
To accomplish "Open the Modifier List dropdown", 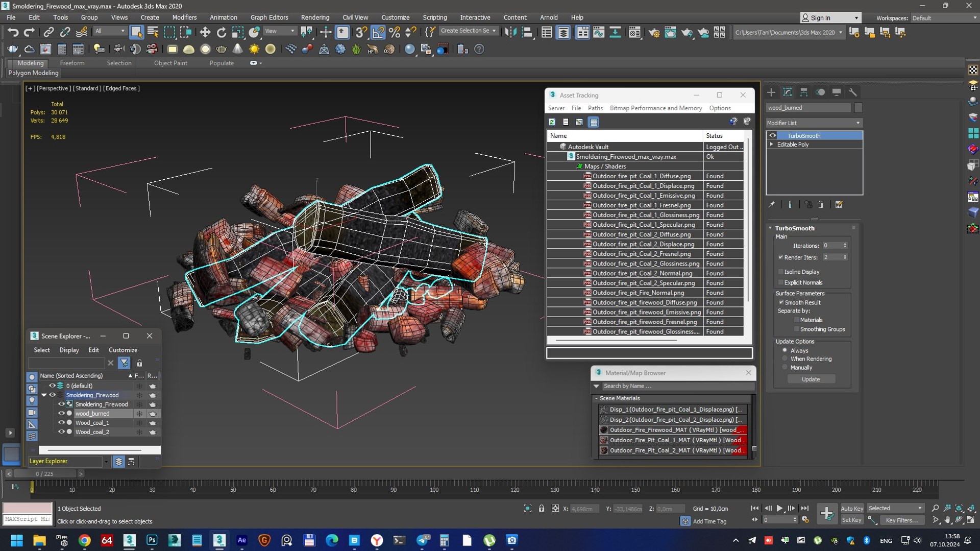I will coord(814,123).
